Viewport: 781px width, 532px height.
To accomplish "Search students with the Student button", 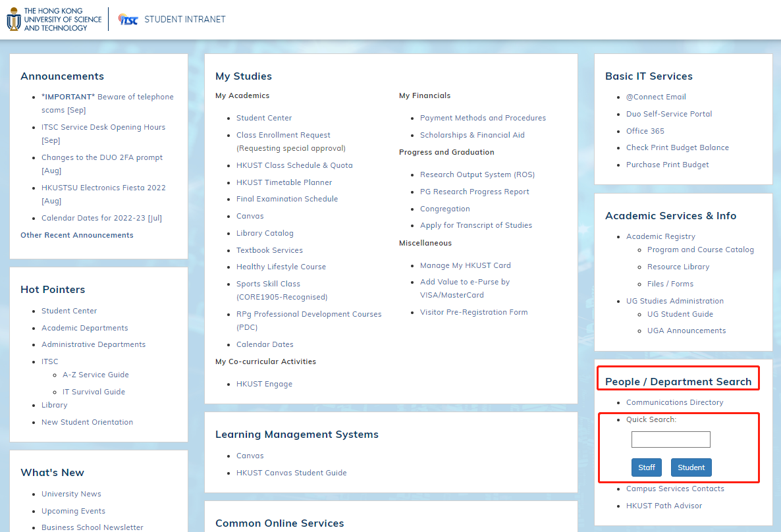I will 691,467.
